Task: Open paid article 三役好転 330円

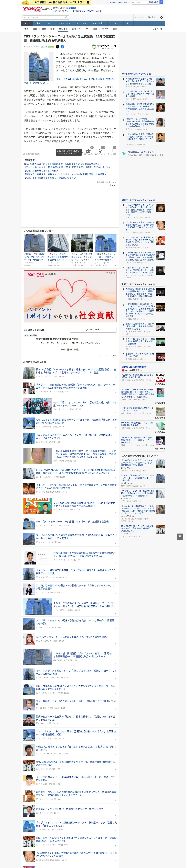Action: tap(137, 376)
